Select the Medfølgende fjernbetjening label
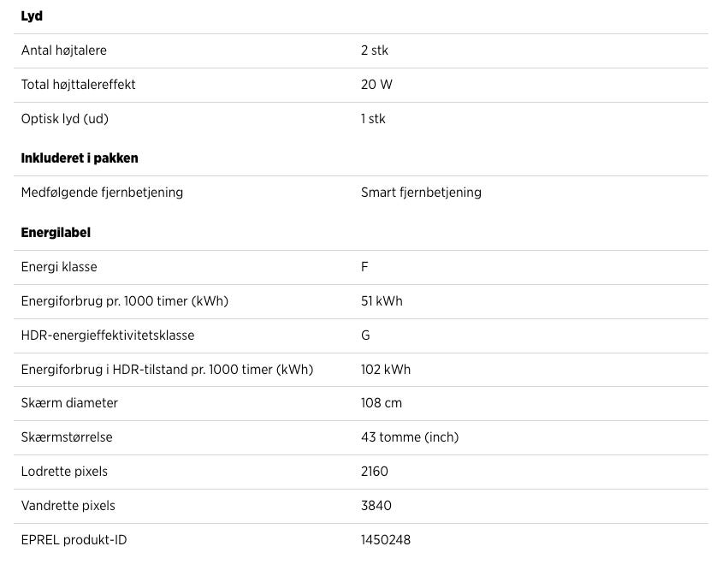Image resolution: width=728 pixels, height=576 pixels. click(102, 193)
